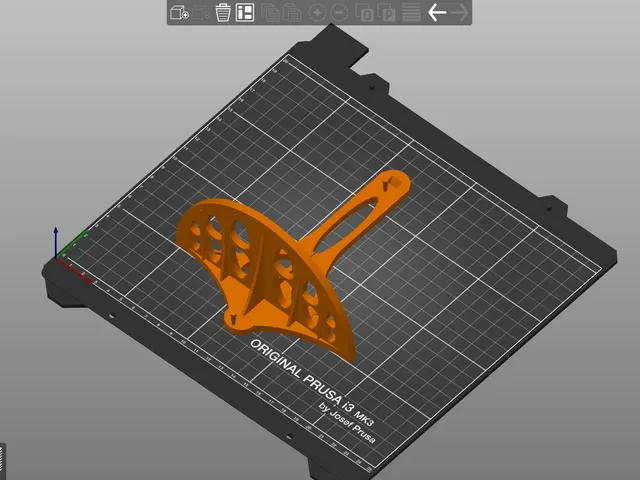Click the Split to objects icon
Viewport: 640px width, 480px height.
(x=364, y=13)
